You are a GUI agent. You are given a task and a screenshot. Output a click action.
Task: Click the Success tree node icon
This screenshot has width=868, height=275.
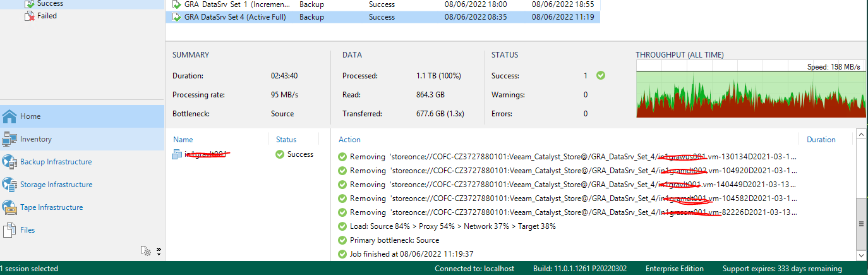pos(30,4)
